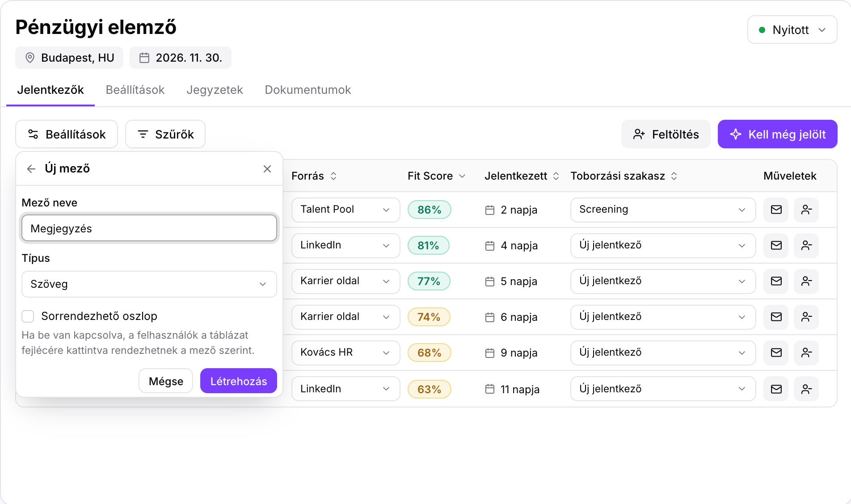Switch to the Dokumentumok tab
Image resolution: width=851 pixels, height=504 pixels.
click(x=308, y=90)
